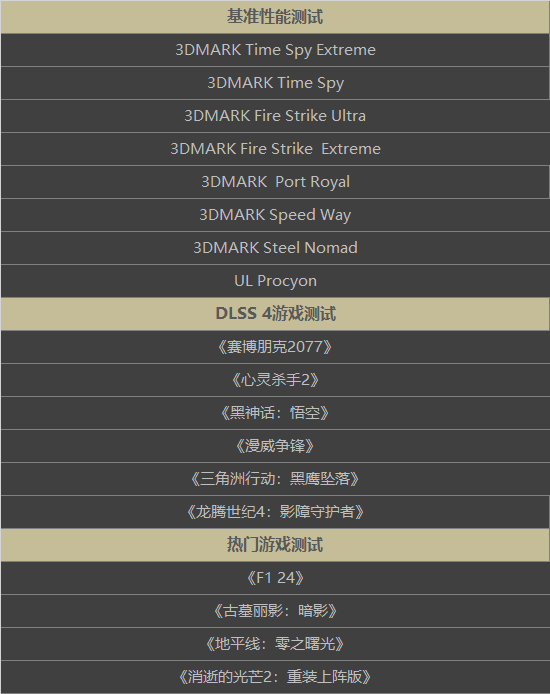Select the 《漫威争锋》 entry
Viewport: 550px width, 694px height.
pyautogui.click(x=275, y=446)
